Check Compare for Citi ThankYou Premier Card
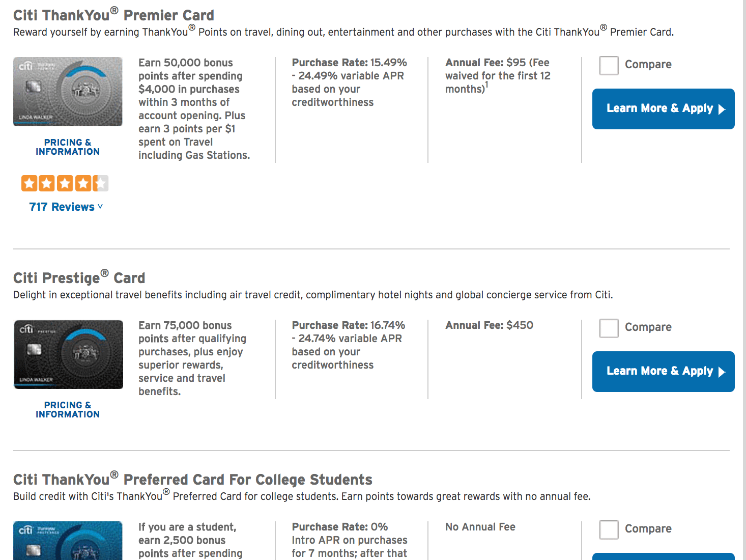 tap(609, 65)
